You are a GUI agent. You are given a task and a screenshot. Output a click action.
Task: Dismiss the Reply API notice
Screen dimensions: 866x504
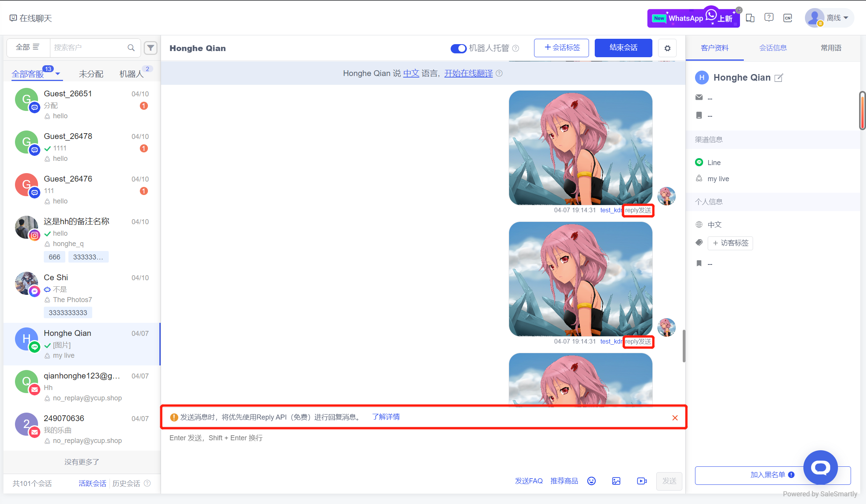pyautogui.click(x=675, y=418)
